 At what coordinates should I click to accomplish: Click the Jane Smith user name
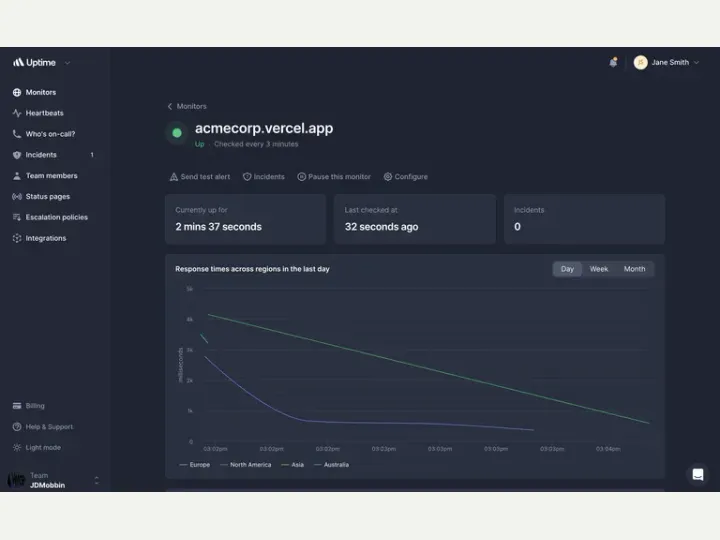point(670,62)
